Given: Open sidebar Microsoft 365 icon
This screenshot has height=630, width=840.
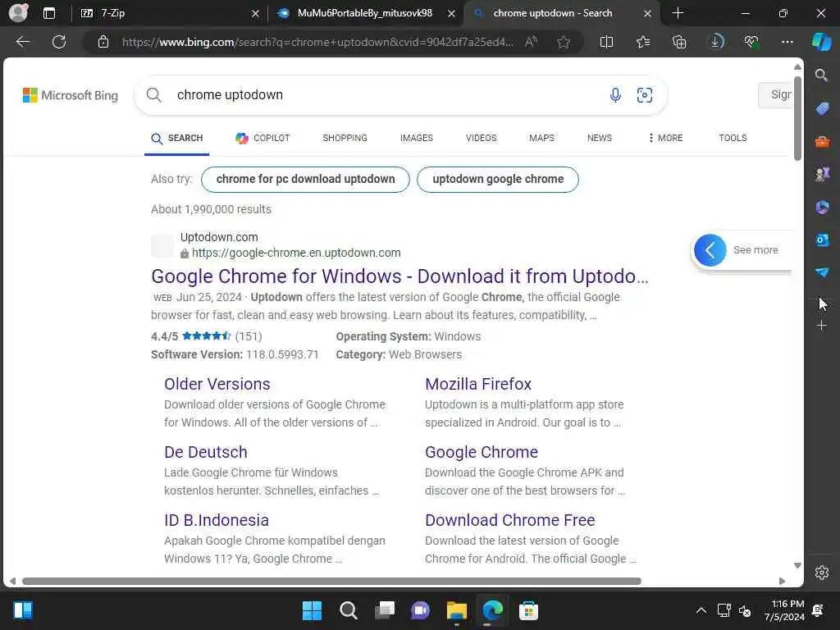Looking at the screenshot, I should tap(822, 207).
